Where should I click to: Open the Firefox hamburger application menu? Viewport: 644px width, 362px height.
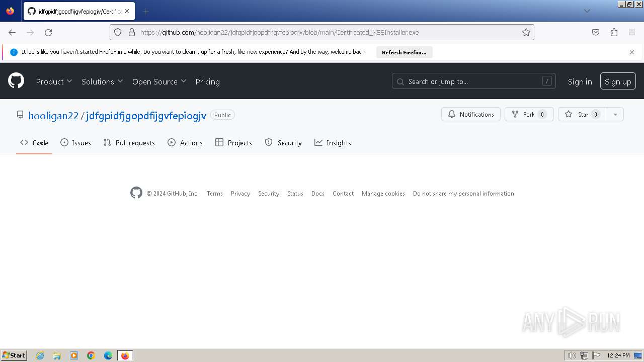pyautogui.click(x=632, y=32)
